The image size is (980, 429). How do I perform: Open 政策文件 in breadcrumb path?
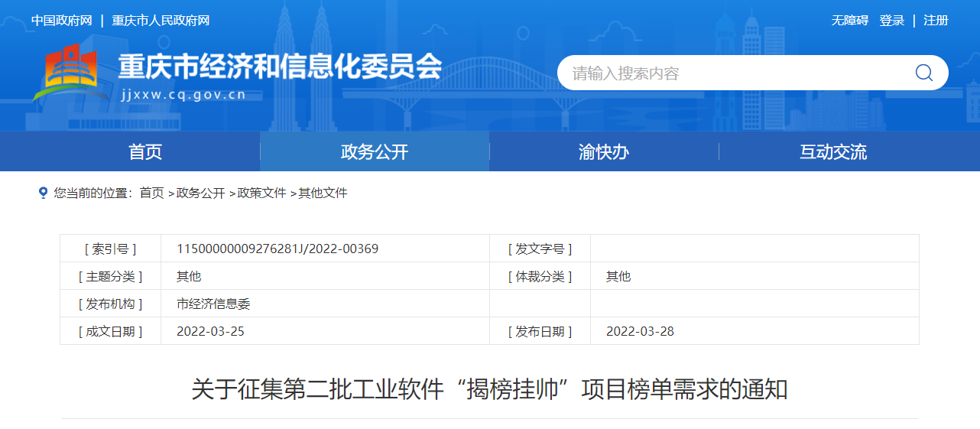(262, 193)
